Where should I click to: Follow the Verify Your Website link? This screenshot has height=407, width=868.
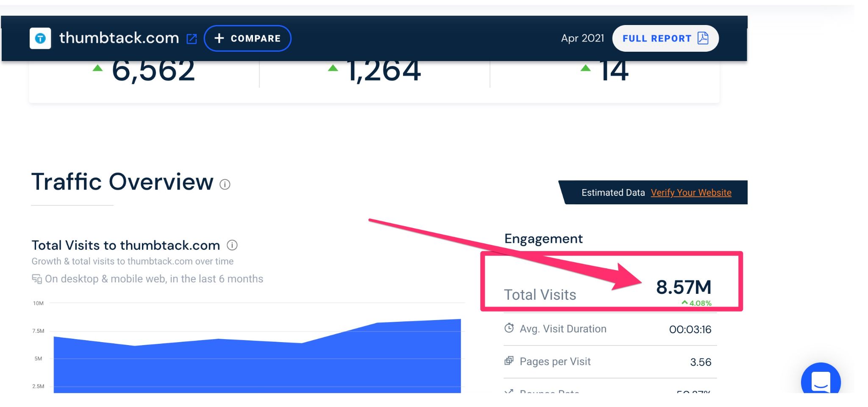pyautogui.click(x=691, y=192)
